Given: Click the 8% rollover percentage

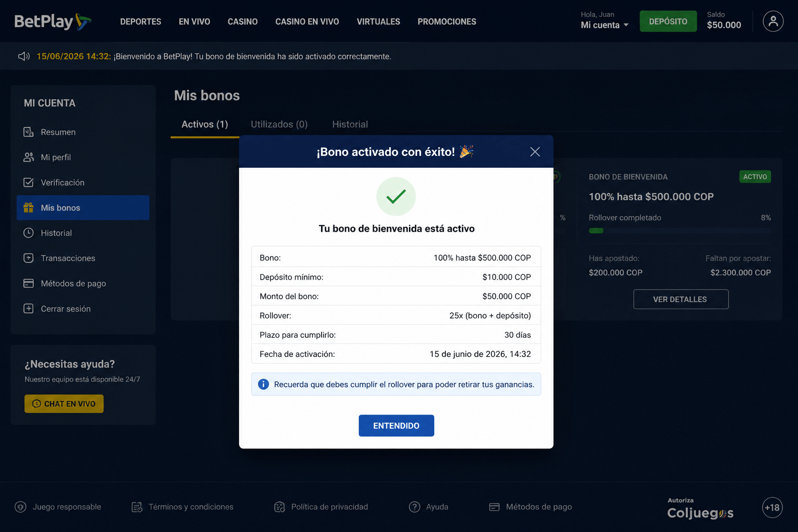Looking at the screenshot, I should 766,218.
